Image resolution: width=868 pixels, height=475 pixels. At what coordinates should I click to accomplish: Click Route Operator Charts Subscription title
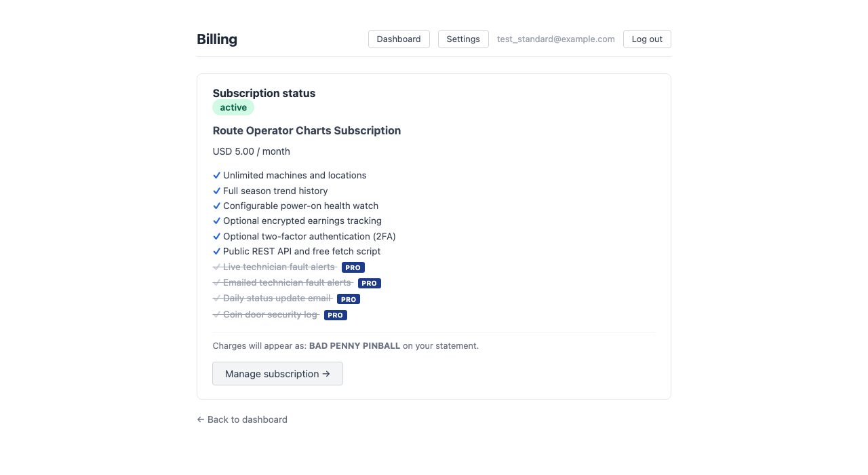click(x=307, y=130)
